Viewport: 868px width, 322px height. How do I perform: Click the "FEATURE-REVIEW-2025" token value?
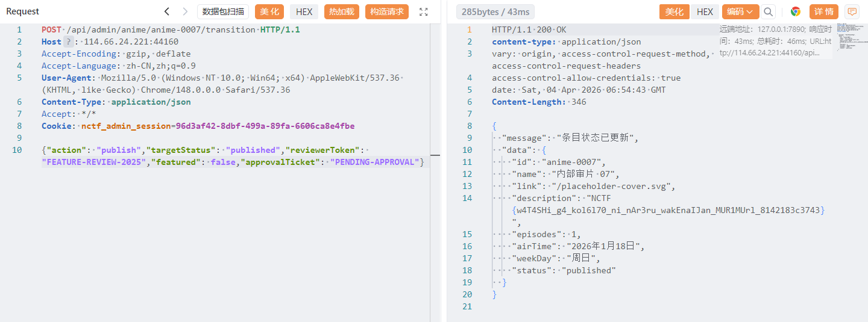click(x=94, y=162)
